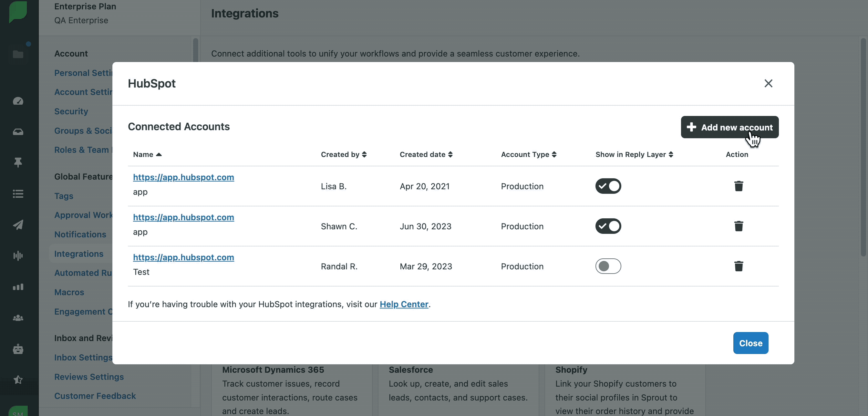The image size is (868, 416).
Task: Click Shopify integration card title
Action: [571, 370]
